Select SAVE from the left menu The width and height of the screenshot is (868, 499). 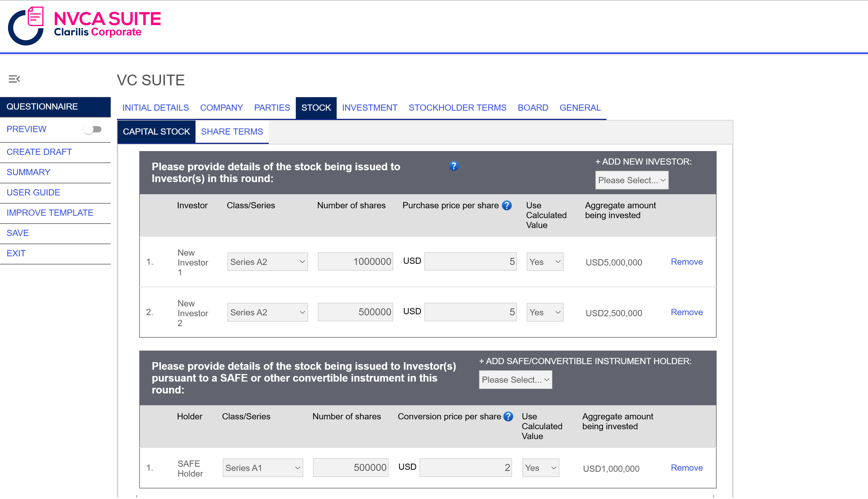coord(18,233)
